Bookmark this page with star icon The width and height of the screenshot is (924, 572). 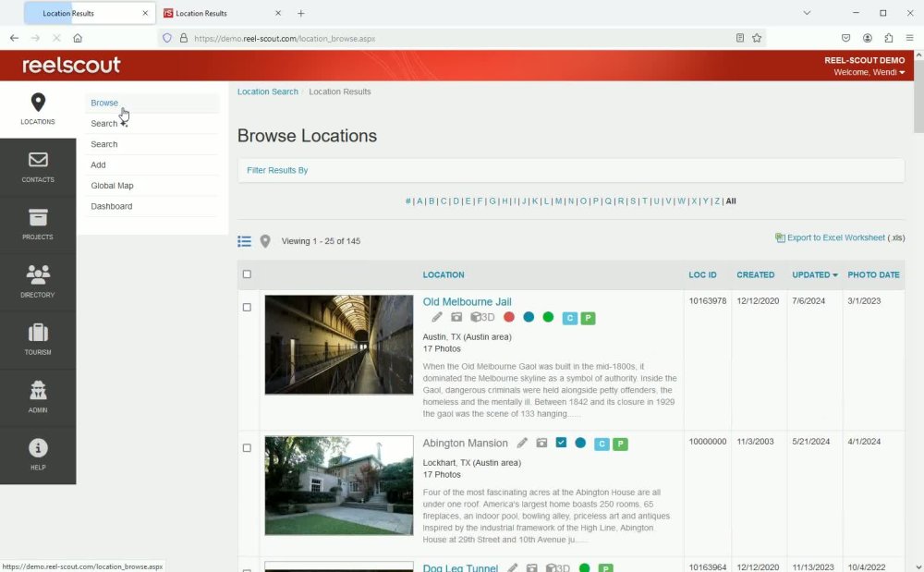(757, 38)
